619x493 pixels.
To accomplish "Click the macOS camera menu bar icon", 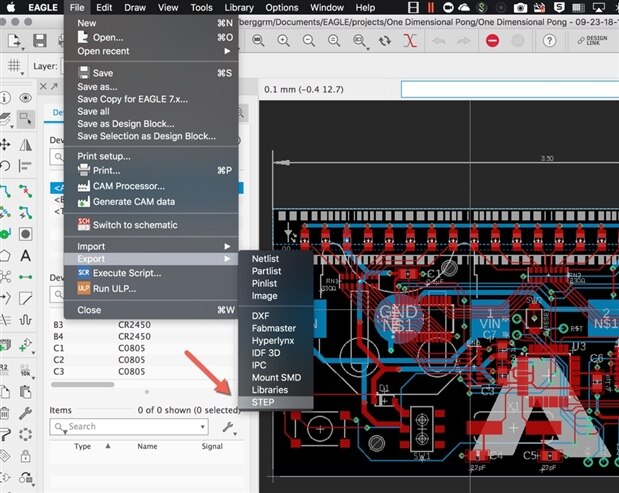I will [520, 7].
